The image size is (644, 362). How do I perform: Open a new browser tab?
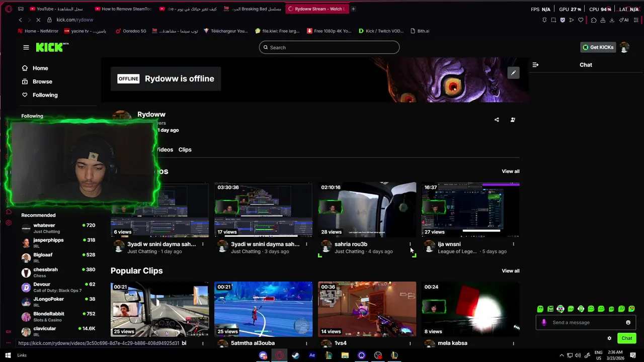353,9
